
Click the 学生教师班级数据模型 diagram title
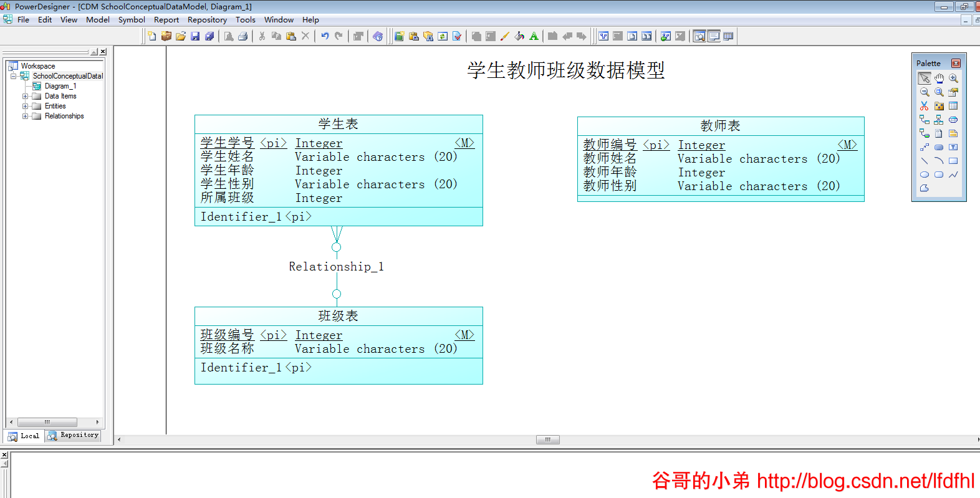click(x=566, y=70)
